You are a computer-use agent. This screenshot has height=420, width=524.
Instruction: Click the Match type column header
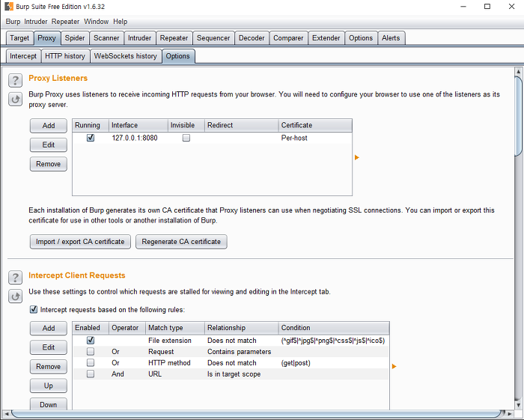click(x=175, y=328)
